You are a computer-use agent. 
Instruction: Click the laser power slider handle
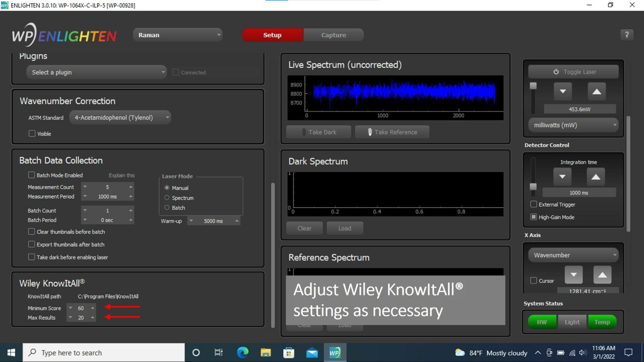[x=533, y=86]
